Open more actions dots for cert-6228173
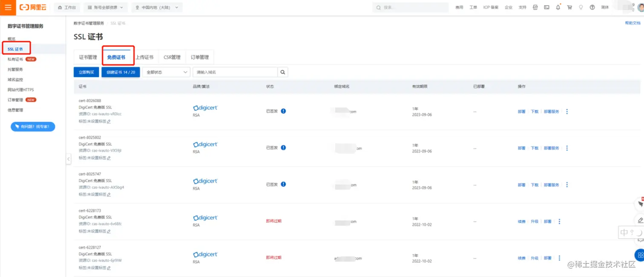The width and height of the screenshot is (644, 277). coord(559,222)
